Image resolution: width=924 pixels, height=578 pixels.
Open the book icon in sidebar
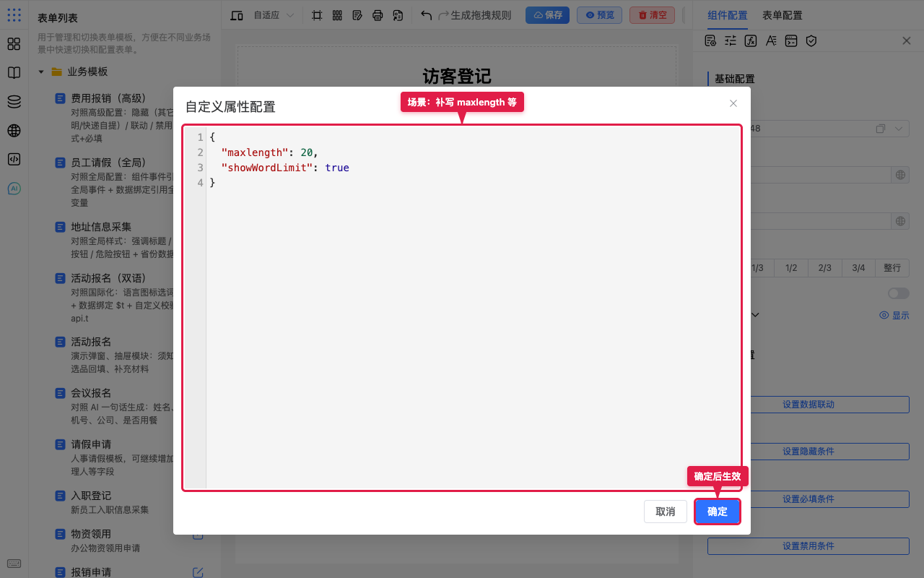(x=14, y=73)
